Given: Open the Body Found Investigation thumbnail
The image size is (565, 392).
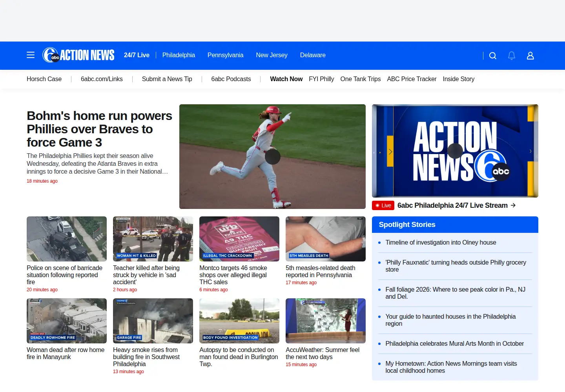Looking at the screenshot, I should click(x=239, y=321).
